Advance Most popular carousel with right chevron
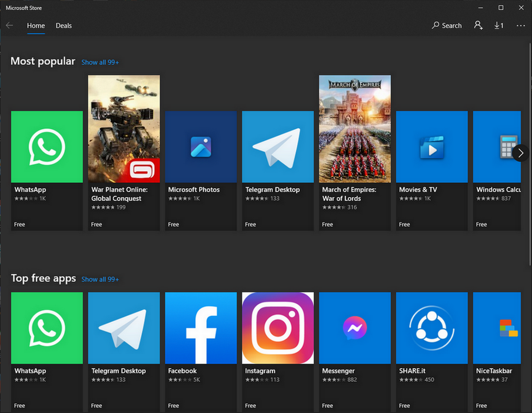The image size is (532, 413). [520, 153]
